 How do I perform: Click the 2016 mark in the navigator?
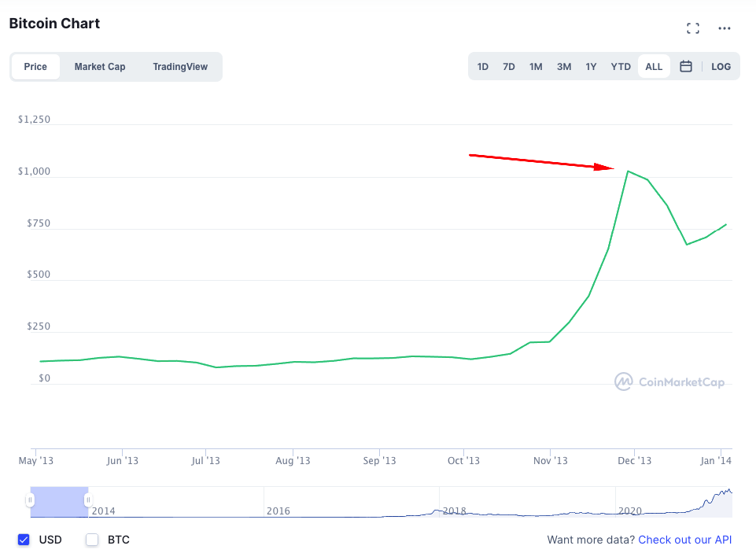(278, 511)
